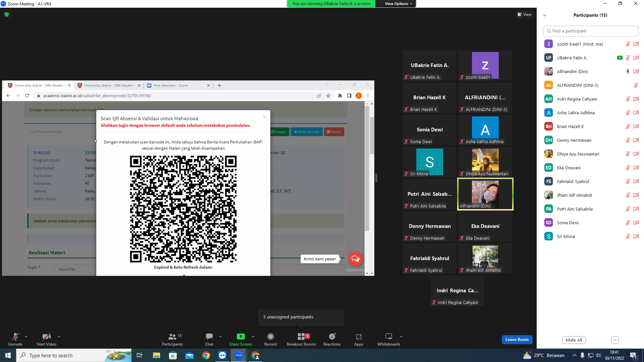The image size is (644, 362).
Task: Open the Windows Start menu
Action: tap(8, 355)
